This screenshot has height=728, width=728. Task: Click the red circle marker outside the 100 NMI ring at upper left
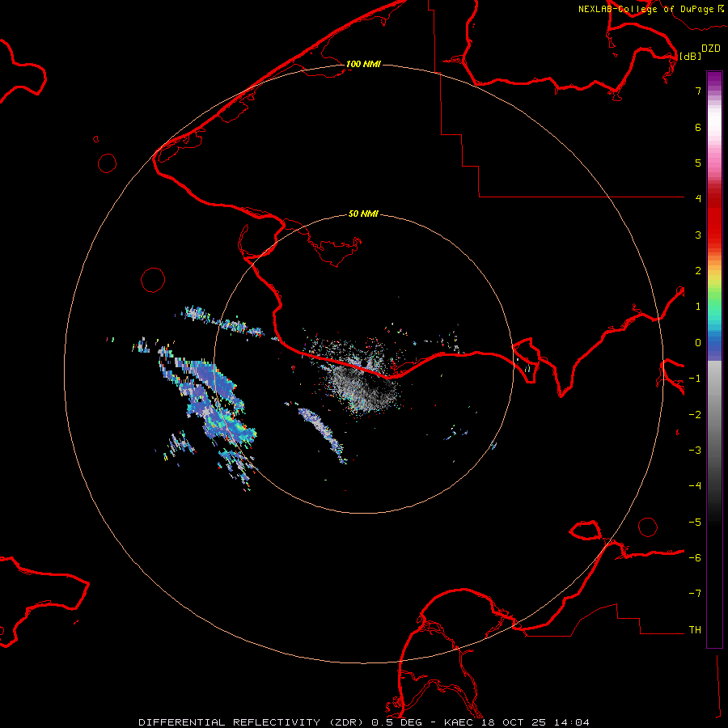108,163
